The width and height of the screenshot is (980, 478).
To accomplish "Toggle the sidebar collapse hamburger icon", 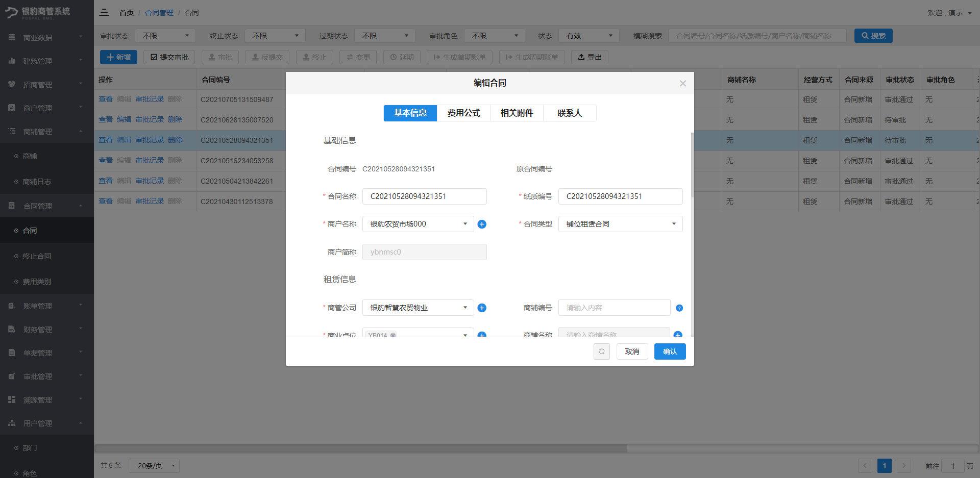I will click(104, 12).
